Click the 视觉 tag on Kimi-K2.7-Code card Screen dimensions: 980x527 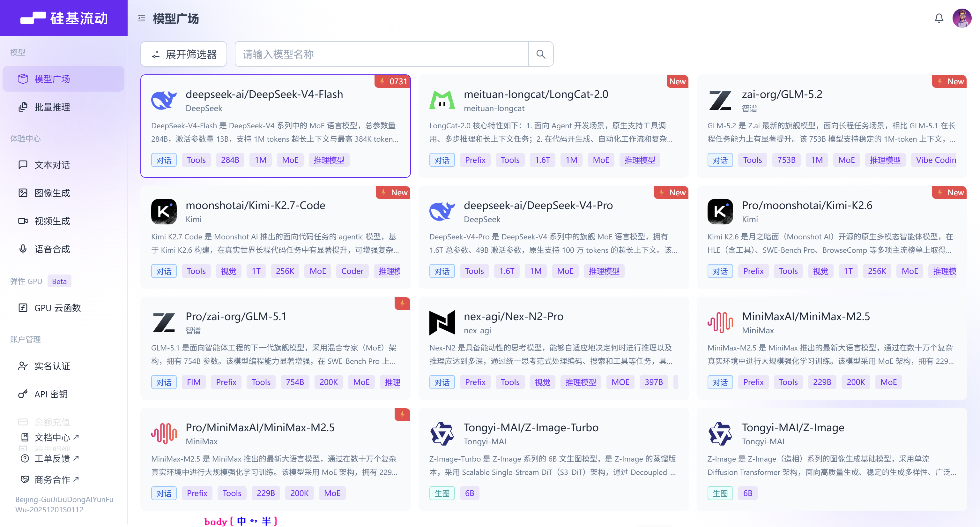[x=229, y=271]
